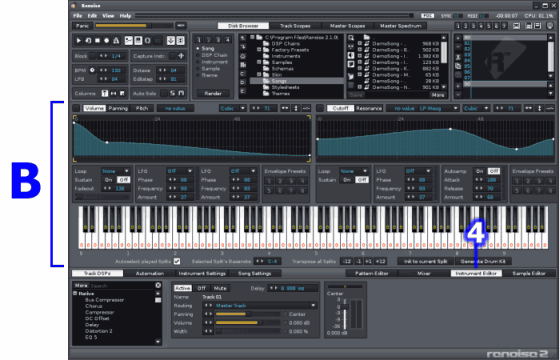The width and height of the screenshot is (560, 360).
Task: Click the Render button
Action: (x=213, y=93)
